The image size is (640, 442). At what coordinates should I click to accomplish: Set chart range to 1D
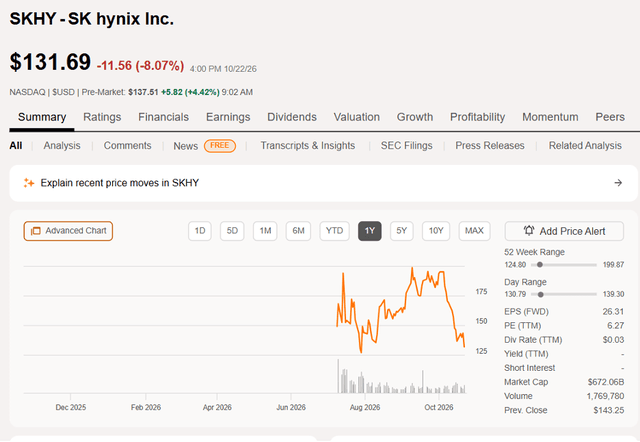click(x=200, y=231)
